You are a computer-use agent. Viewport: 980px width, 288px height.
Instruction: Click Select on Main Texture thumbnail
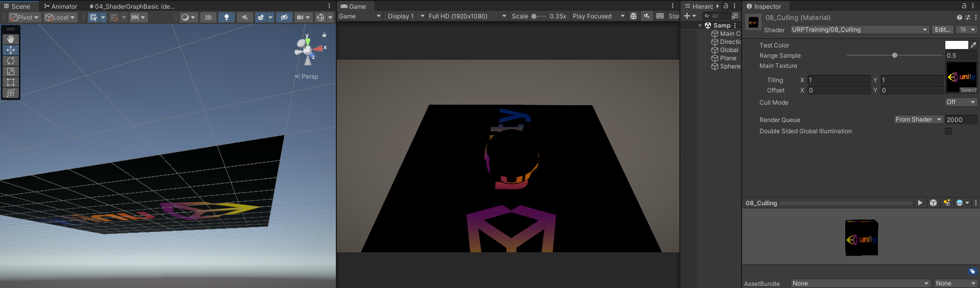(968, 90)
